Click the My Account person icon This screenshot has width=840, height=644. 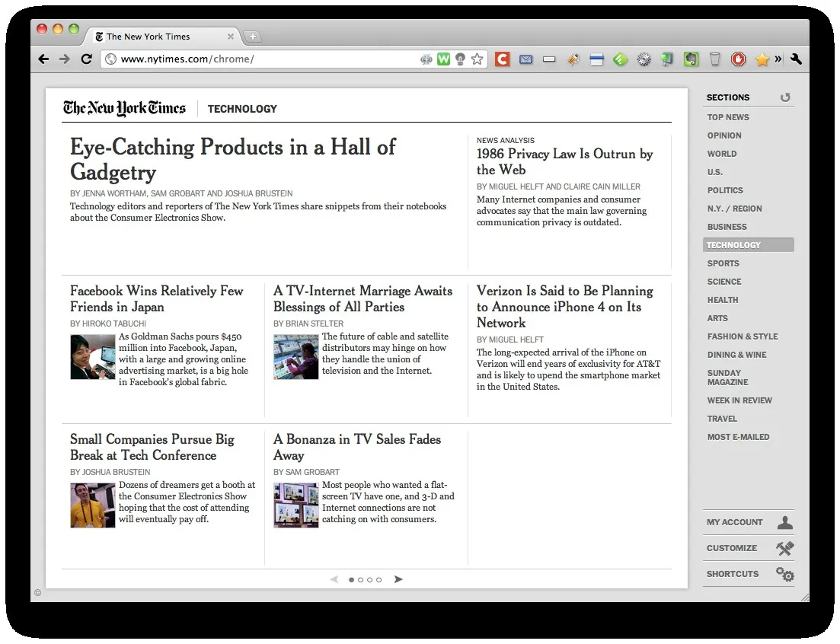coord(785,522)
